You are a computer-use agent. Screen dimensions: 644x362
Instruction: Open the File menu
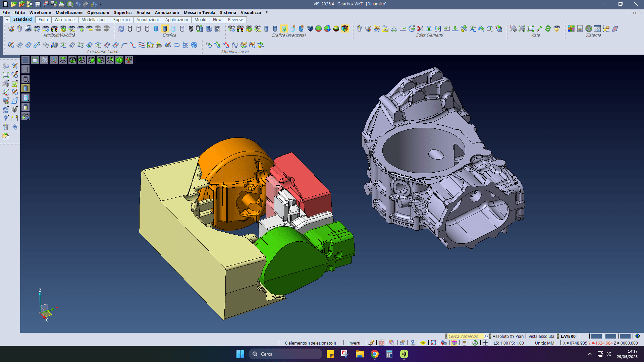[x=6, y=12]
